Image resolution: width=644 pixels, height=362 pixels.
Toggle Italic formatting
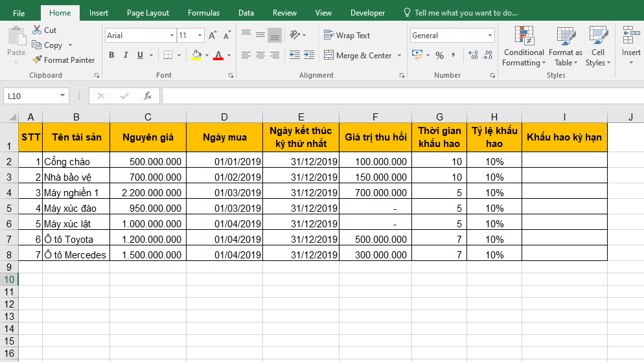tap(125, 56)
